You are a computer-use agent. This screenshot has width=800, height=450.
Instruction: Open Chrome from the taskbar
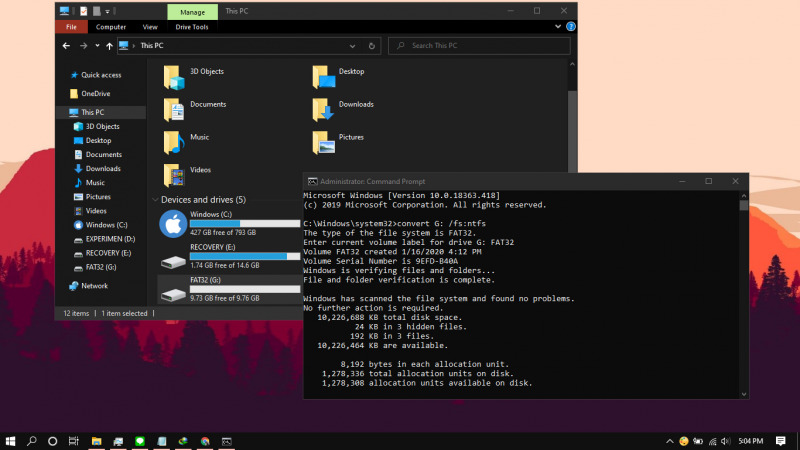pyautogui.click(x=205, y=441)
